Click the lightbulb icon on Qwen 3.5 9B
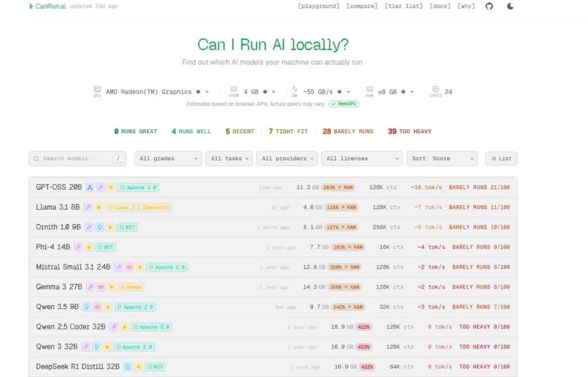Screen dimensions: 588x377 (87, 307)
